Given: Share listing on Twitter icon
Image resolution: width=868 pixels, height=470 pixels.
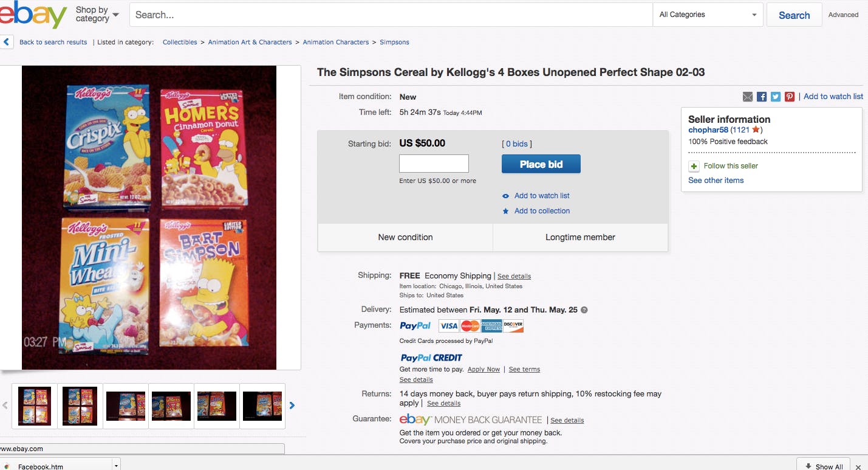Looking at the screenshot, I should click(776, 97).
